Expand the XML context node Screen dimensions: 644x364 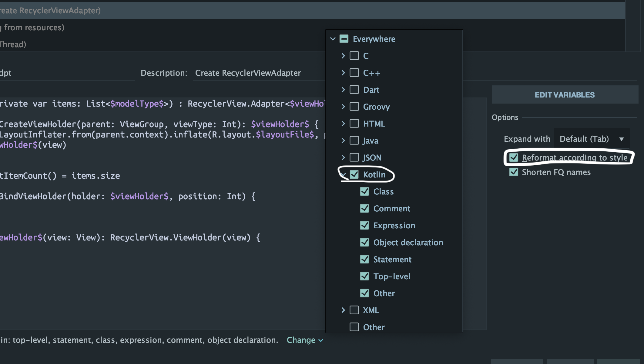click(x=343, y=310)
